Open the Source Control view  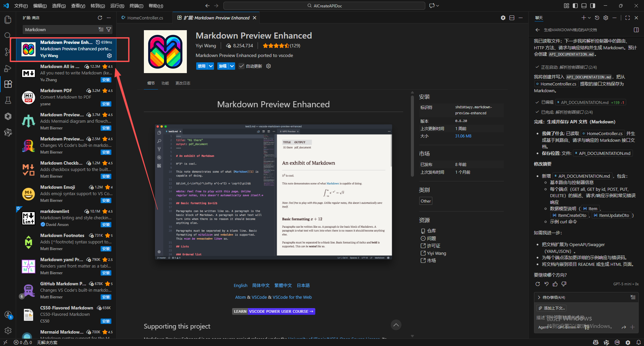(8, 52)
